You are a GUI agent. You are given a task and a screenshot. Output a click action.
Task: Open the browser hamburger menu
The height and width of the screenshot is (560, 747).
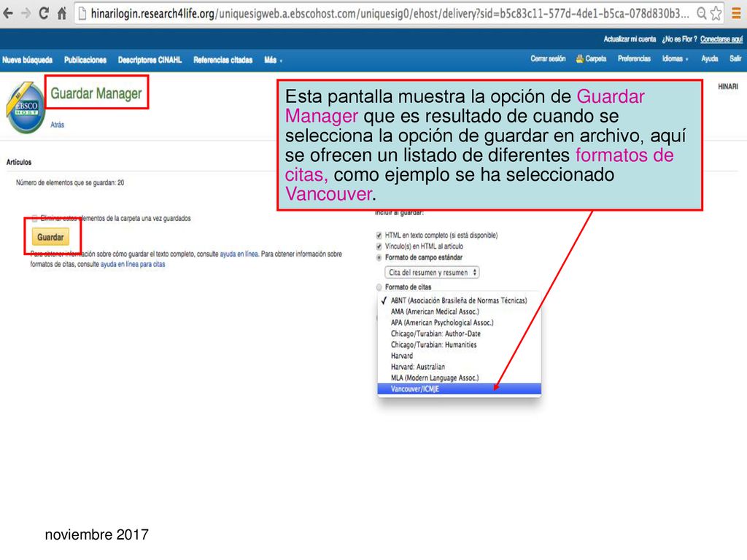737,14
